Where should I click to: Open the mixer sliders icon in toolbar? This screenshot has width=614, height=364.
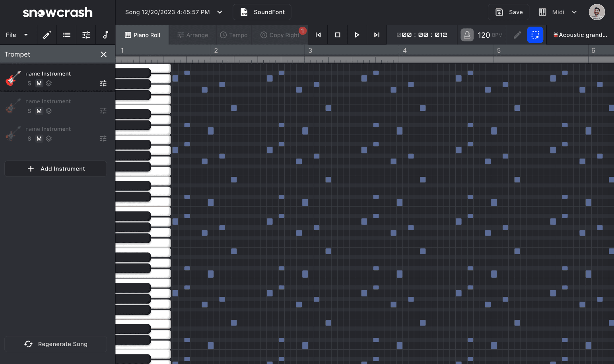click(86, 35)
